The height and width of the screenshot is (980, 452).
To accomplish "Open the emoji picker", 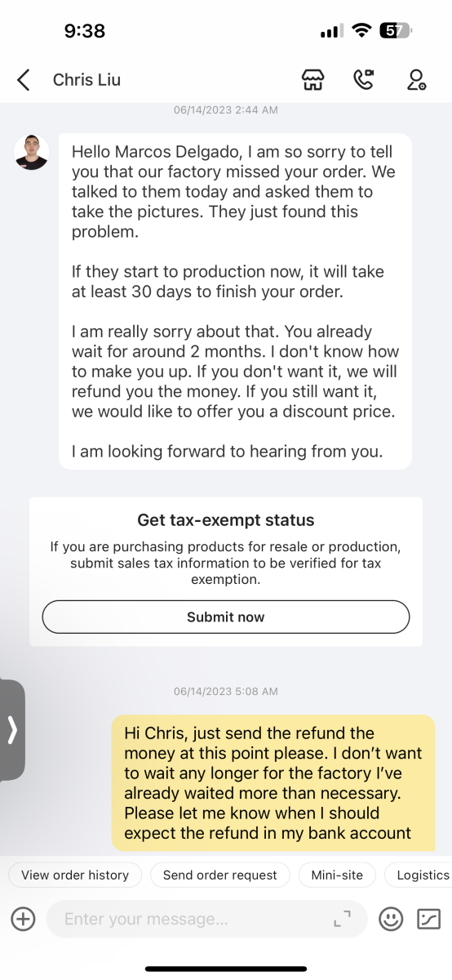I will (392, 919).
